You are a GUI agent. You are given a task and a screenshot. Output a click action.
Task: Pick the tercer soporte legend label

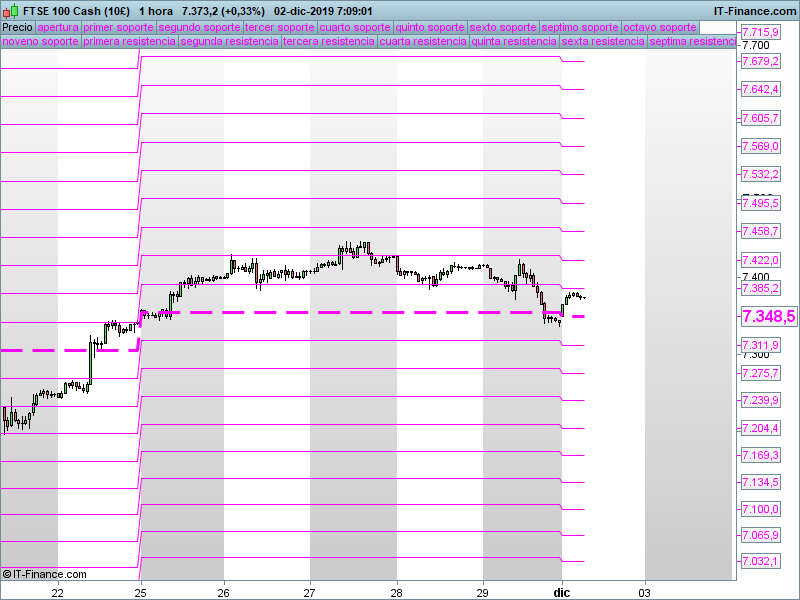click(x=280, y=28)
